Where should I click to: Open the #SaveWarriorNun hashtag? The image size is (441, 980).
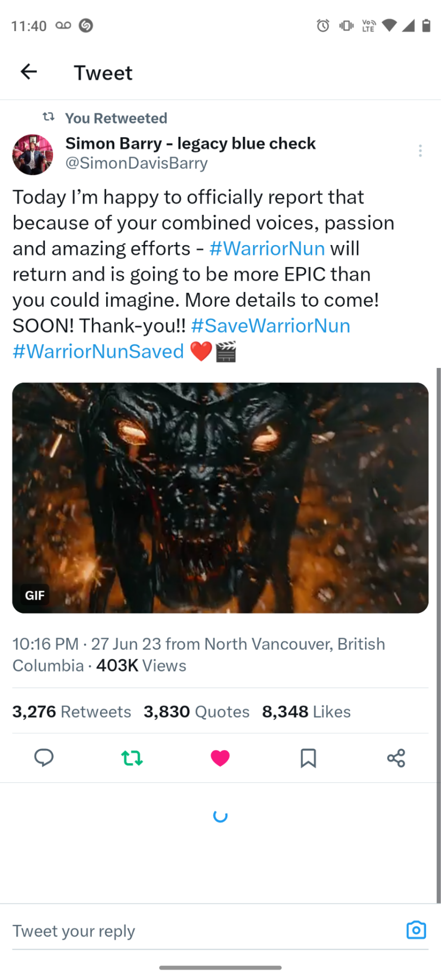coord(271,326)
